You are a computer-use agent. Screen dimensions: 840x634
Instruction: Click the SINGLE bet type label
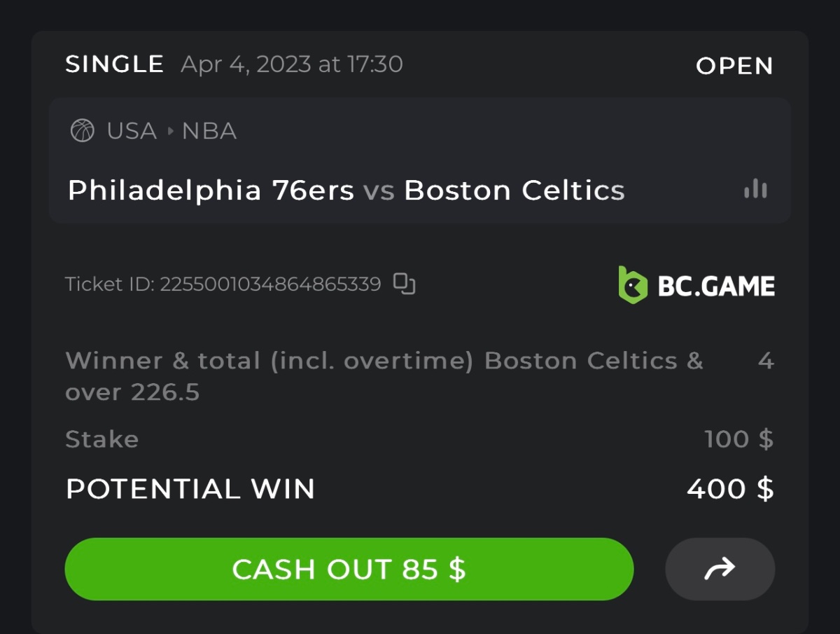click(115, 64)
